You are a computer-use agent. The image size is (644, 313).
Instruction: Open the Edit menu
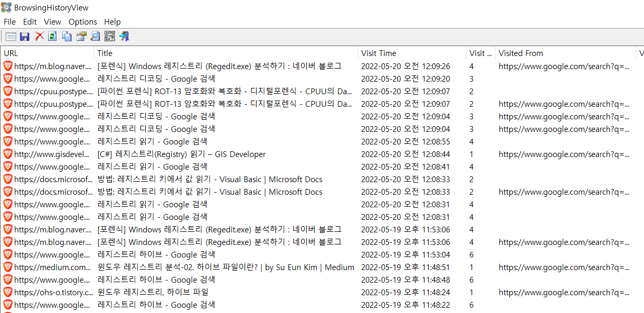pyautogui.click(x=30, y=21)
